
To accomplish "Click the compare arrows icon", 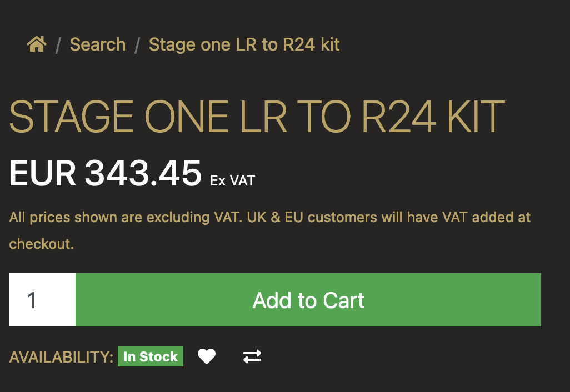I will pyautogui.click(x=252, y=356).
